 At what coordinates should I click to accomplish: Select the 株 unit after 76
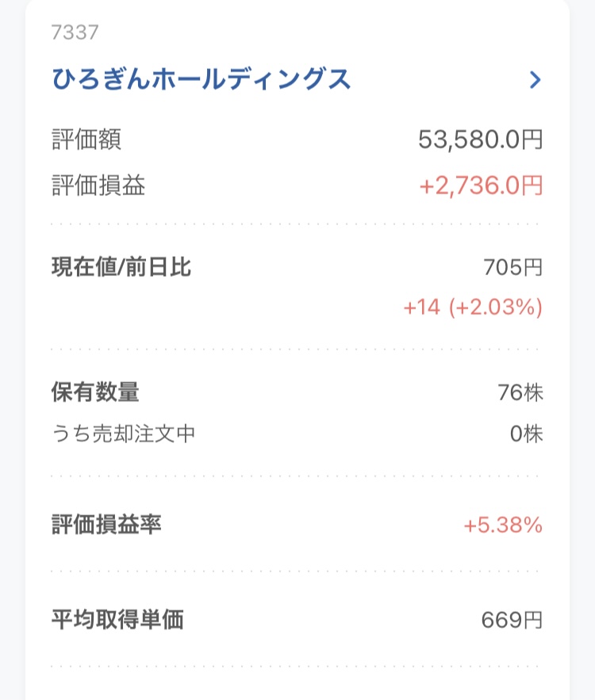(533, 393)
